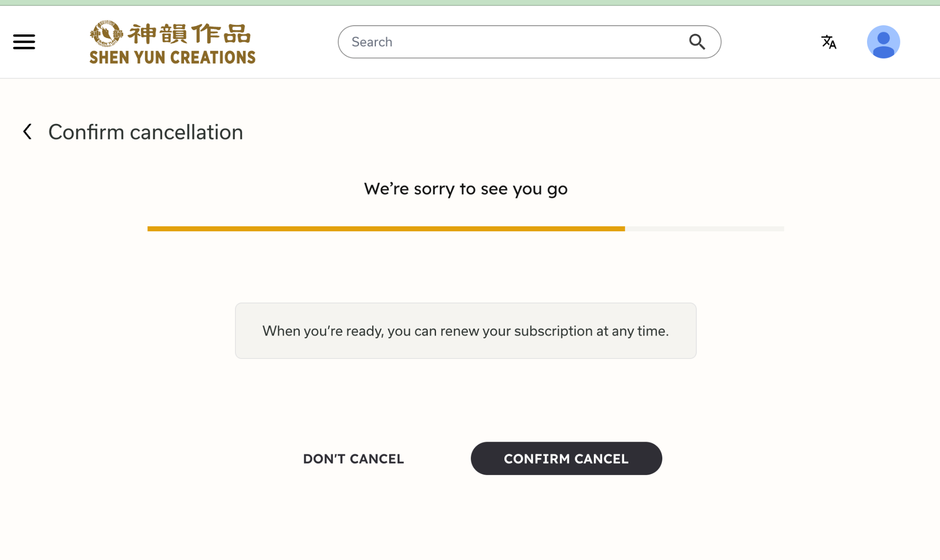This screenshot has height=560, width=940.
Task: Open the user profile avatar
Action: pos(883,42)
